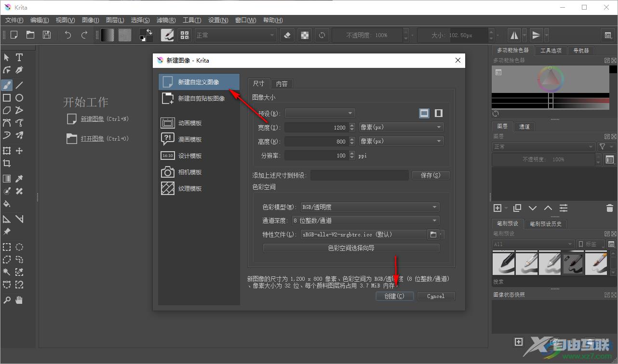This screenshot has width=618, height=364.
Task: Toggle the Eraser mode button
Action: tap(287, 35)
